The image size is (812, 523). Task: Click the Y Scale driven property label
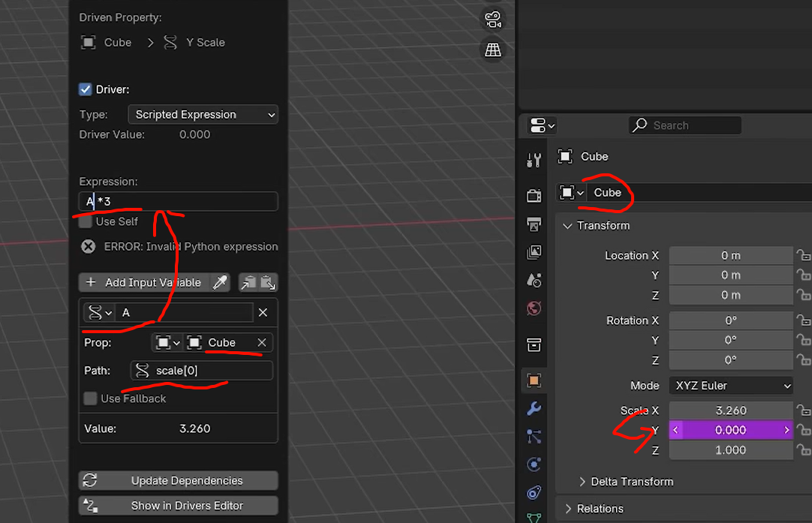[x=205, y=43]
